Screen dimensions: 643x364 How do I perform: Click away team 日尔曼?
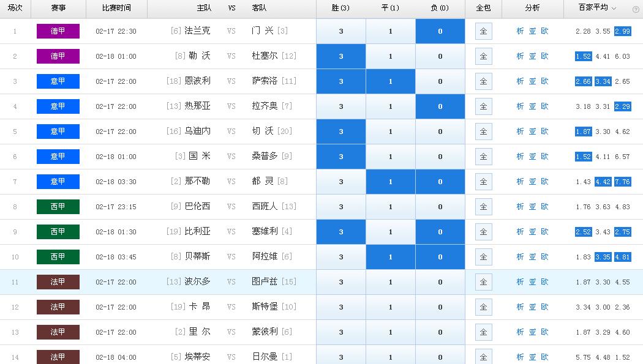(x=265, y=357)
